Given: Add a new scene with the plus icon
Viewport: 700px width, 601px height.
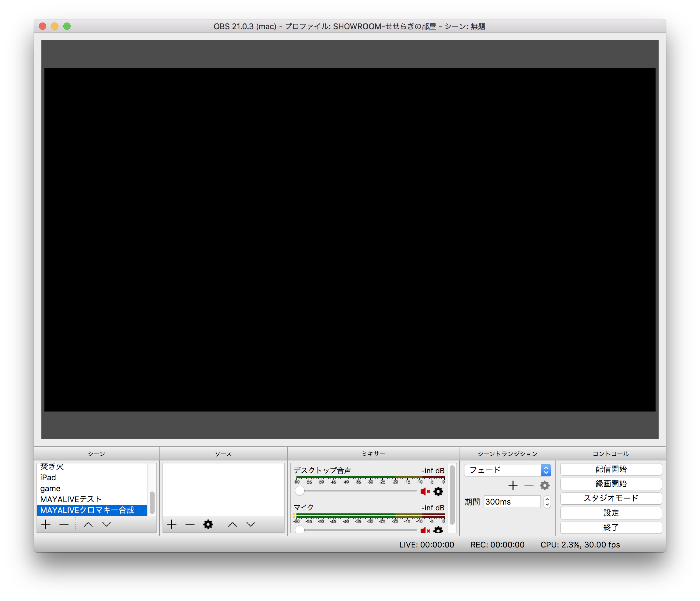Looking at the screenshot, I should point(46,524).
